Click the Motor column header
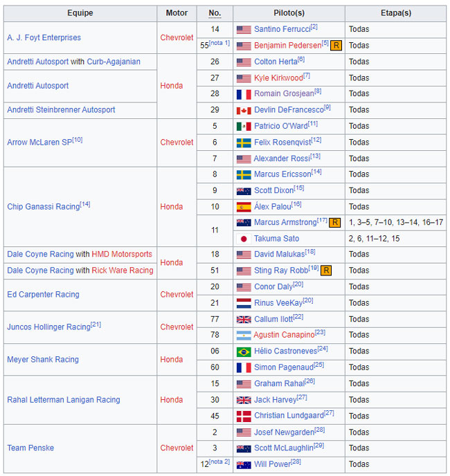Screen dimensions: 450x476 [177, 13]
